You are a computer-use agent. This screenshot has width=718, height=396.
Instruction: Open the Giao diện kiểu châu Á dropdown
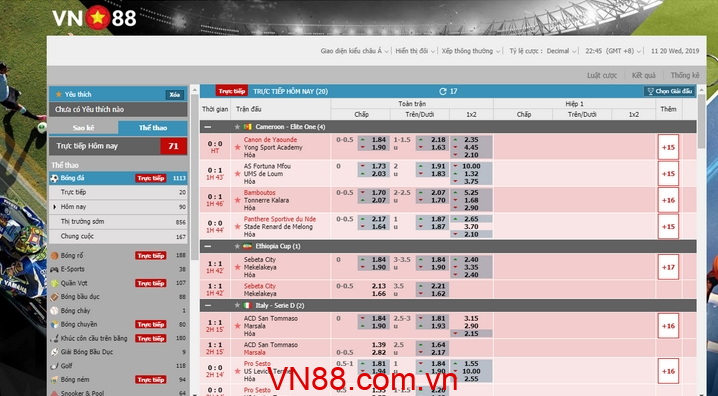click(x=354, y=51)
